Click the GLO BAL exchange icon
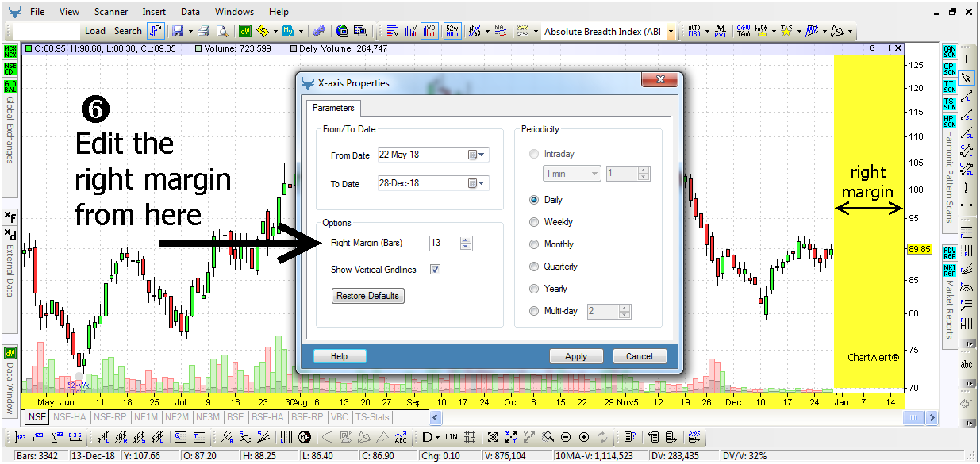Viewport: 980px width, 464px height. click(10, 86)
